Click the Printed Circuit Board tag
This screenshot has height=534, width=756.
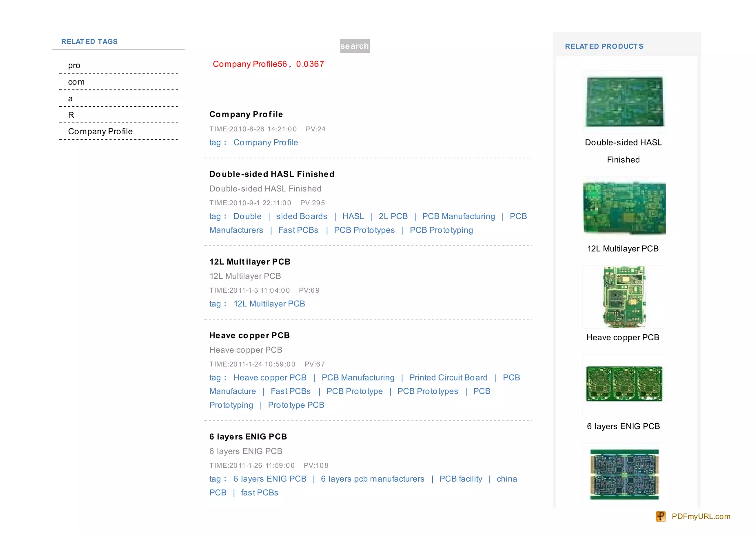[448, 378]
